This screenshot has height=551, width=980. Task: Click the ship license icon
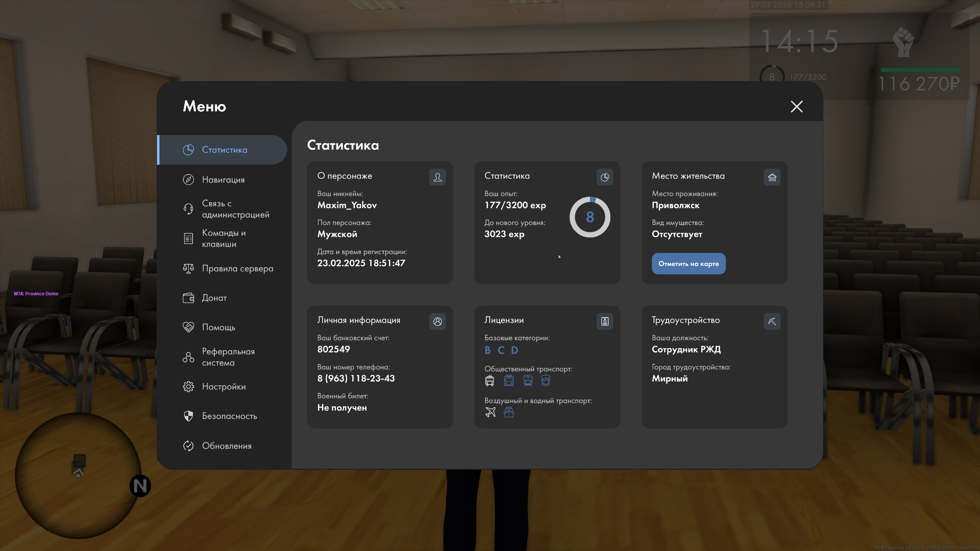click(x=509, y=412)
